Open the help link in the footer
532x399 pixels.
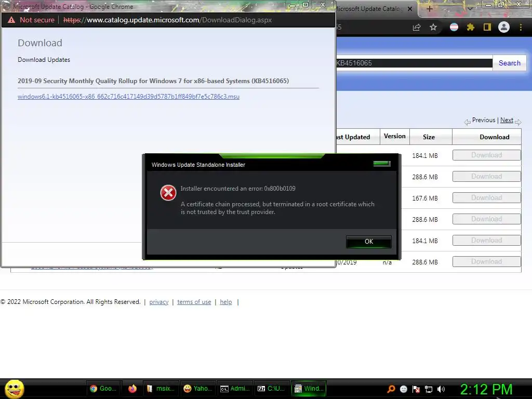tap(226, 302)
